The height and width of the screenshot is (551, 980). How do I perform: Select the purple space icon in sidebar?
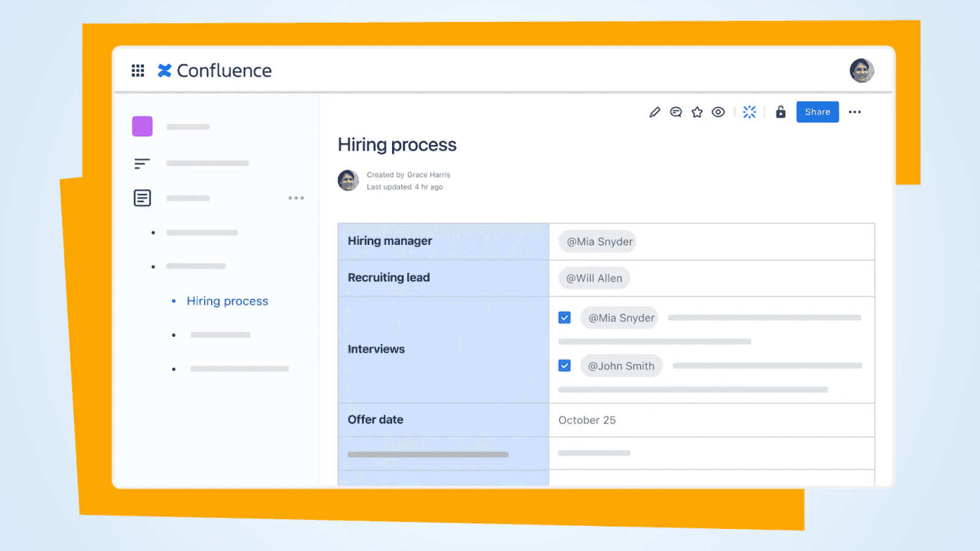(x=142, y=126)
